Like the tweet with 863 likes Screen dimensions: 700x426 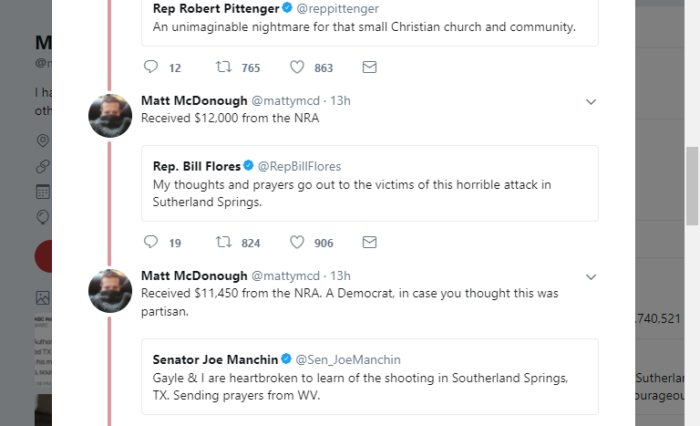click(x=297, y=67)
